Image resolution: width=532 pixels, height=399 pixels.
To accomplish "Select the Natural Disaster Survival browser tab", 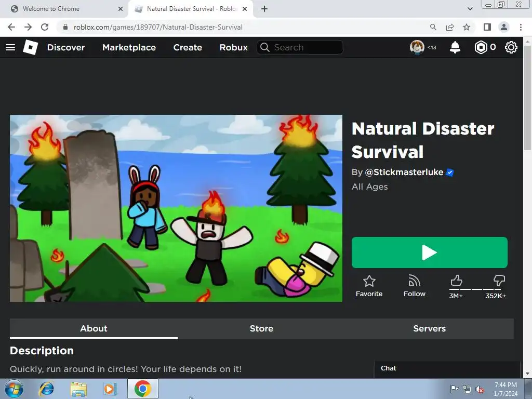I will 191,9.
